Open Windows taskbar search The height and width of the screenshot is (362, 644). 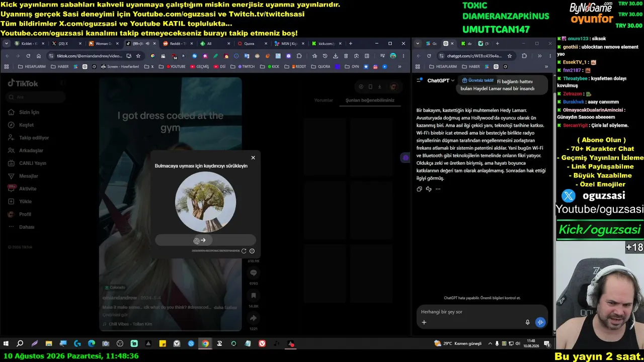(x=20, y=344)
